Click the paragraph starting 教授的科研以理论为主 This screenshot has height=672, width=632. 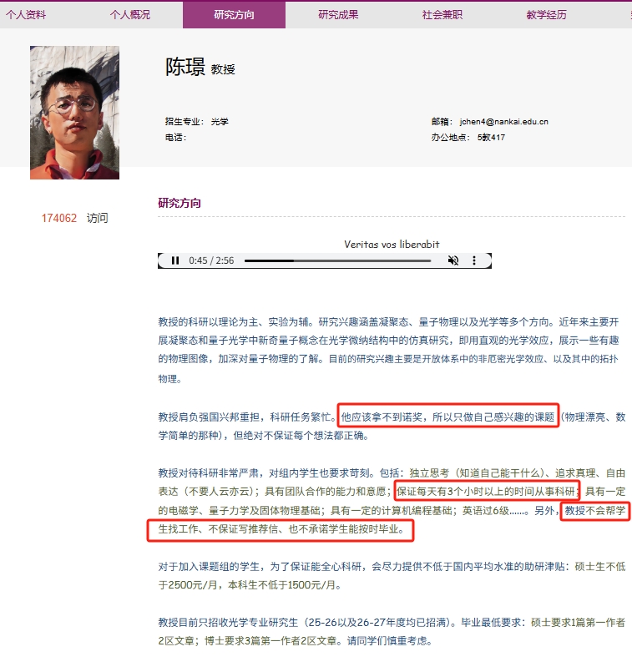click(388, 350)
